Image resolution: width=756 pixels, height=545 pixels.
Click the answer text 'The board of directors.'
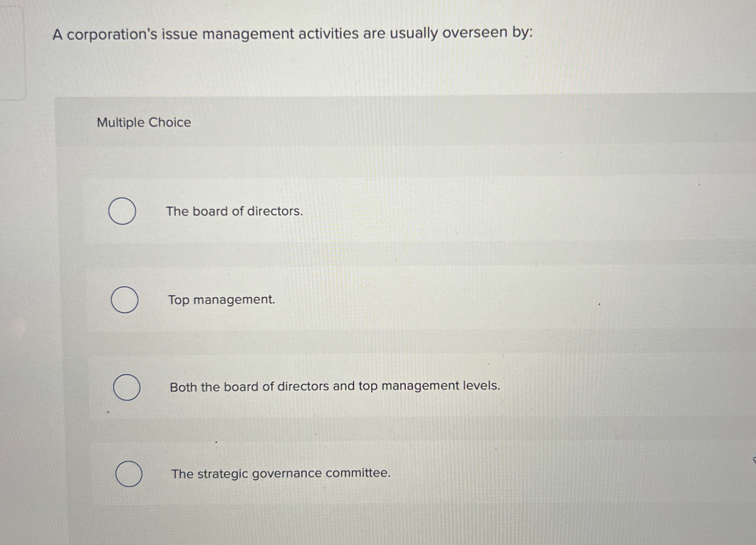pyautogui.click(x=235, y=212)
